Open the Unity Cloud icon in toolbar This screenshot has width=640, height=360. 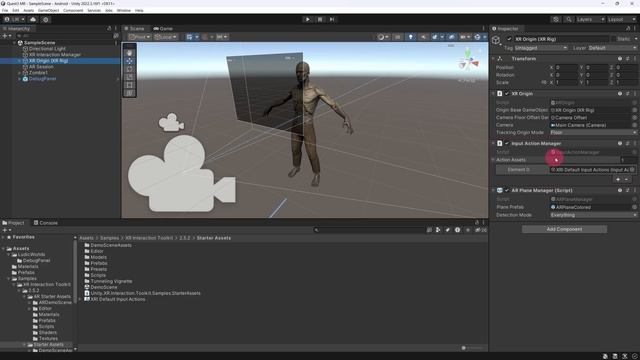(33, 19)
